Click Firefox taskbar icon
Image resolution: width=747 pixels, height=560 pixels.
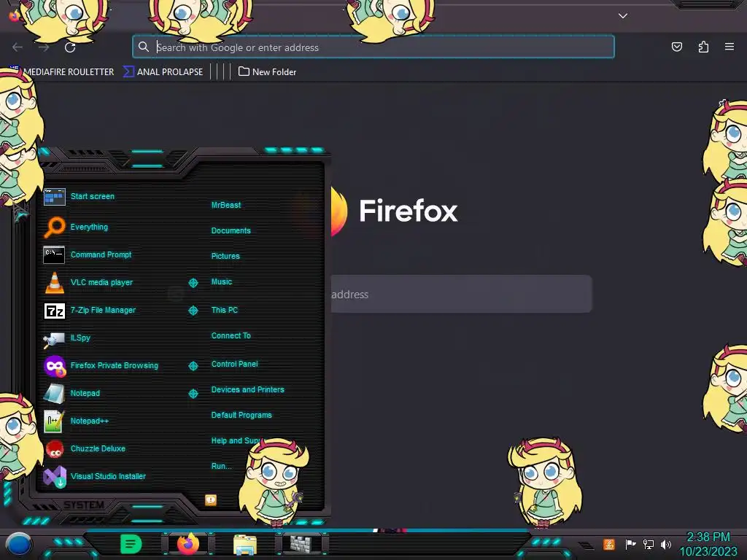(188, 544)
